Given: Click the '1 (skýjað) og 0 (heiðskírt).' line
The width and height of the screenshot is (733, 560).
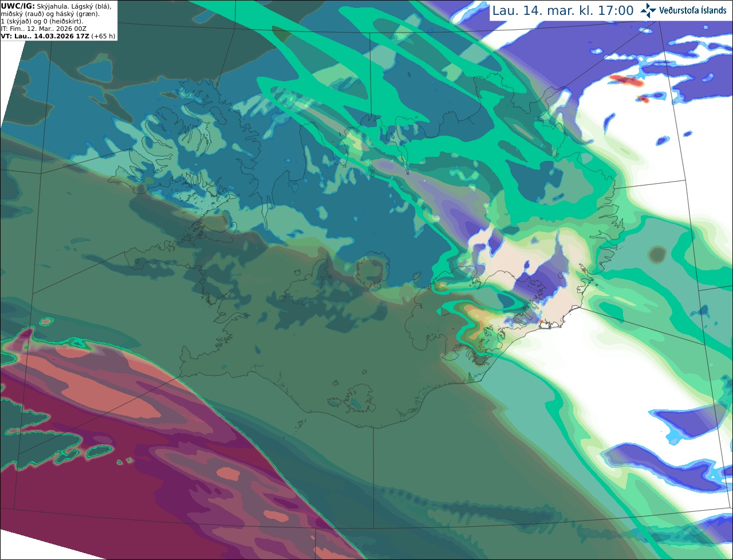Looking at the screenshot, I should (x=42, y=21).
